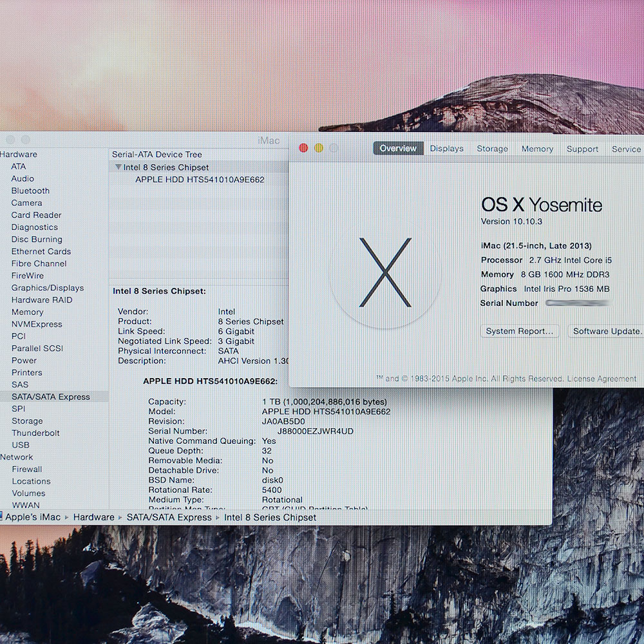Screen dimensions: 644x644
Task: Click Hardware in the path bar
Action: (x=93, y=517)
